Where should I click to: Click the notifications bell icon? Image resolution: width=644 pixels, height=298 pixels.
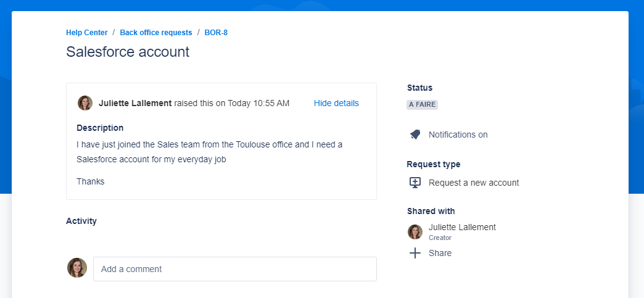[x=415, y=135]
